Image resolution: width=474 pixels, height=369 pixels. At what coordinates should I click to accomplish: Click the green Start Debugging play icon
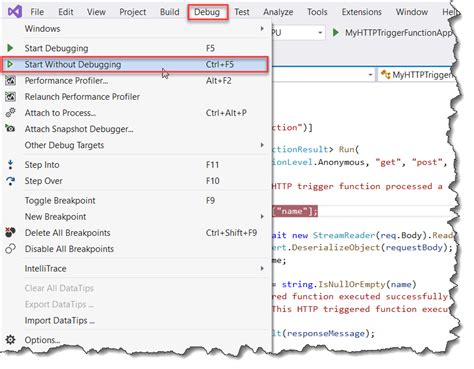pyautogui.click(x=10, y=48)
